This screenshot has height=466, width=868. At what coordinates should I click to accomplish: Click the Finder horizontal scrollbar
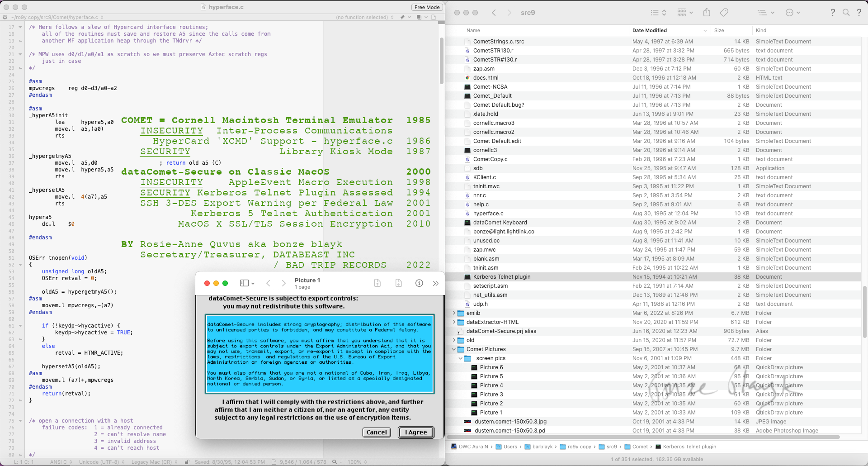pyautogui.click(x=644, y=437)
